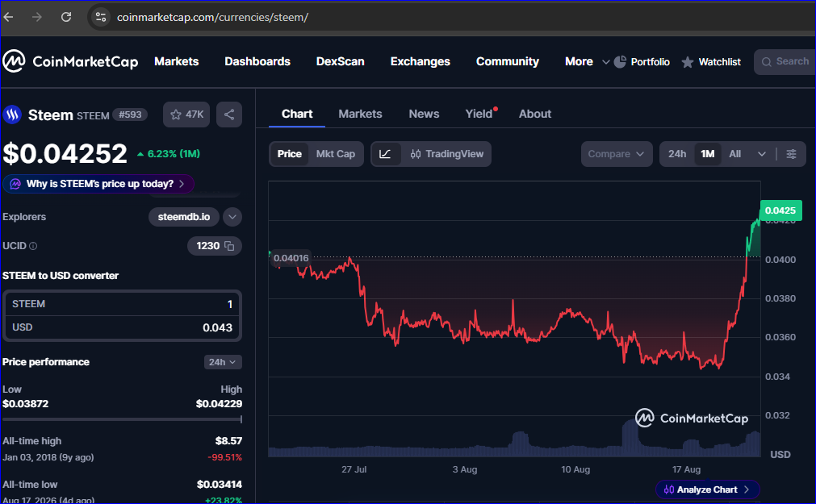Click the browser back arrow
The width and height of the screenshot is (816, 504).
point(8,17)
